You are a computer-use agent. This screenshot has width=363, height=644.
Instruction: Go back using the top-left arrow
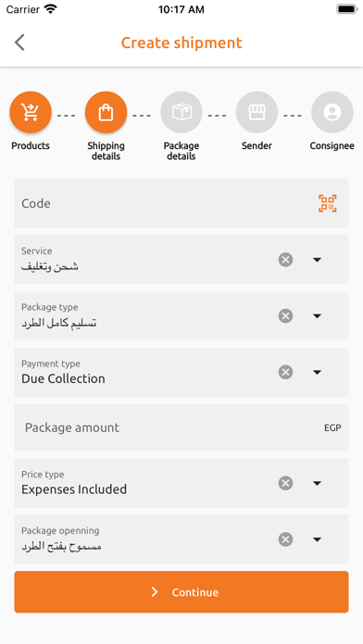click(19, 43)
